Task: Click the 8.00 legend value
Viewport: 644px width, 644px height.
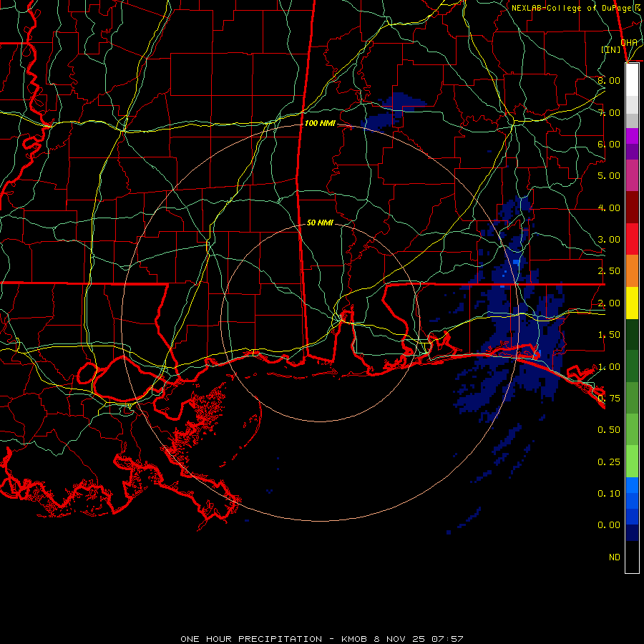Action: 609,80
